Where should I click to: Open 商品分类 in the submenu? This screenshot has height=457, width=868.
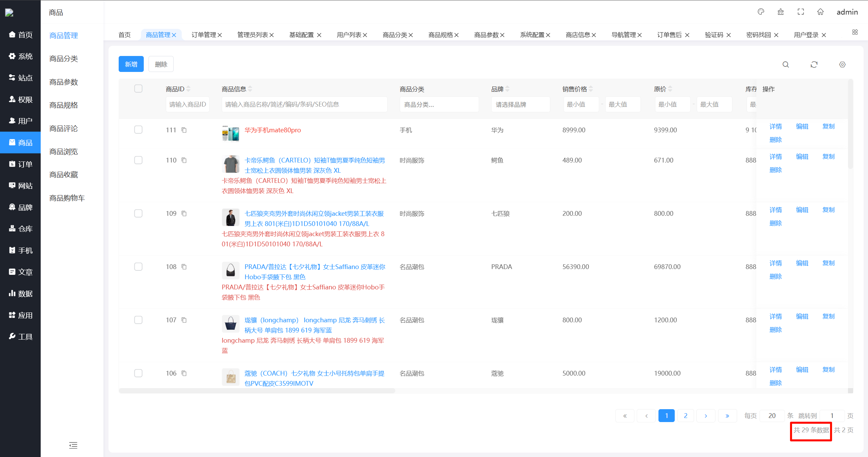click(63, 59)
